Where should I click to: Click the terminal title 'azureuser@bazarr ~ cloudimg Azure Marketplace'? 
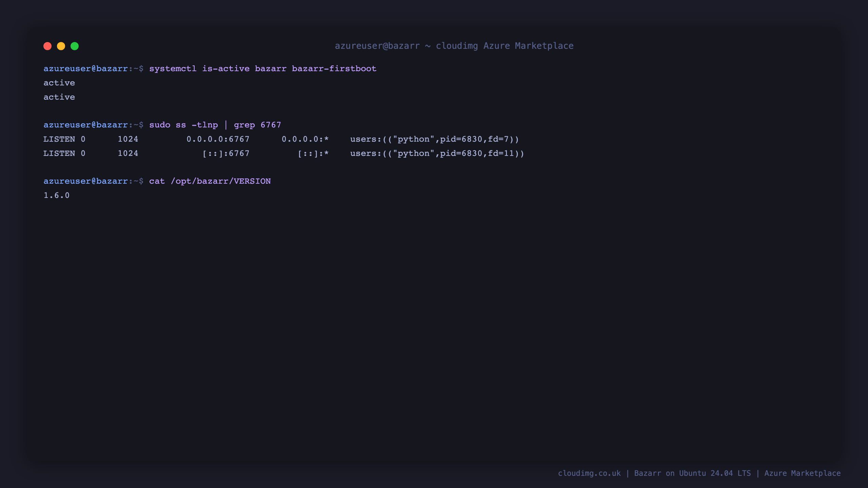tap(454, 46)
